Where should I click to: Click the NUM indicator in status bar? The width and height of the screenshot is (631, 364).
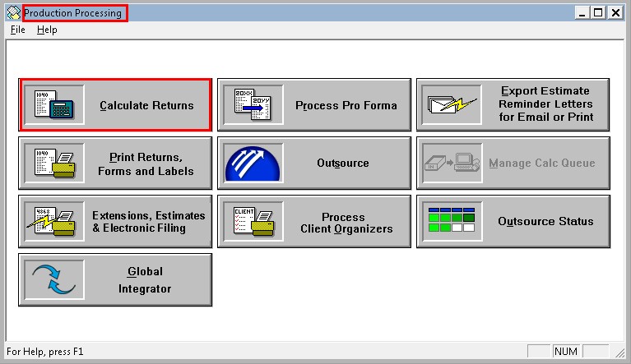tap(566, 352)
